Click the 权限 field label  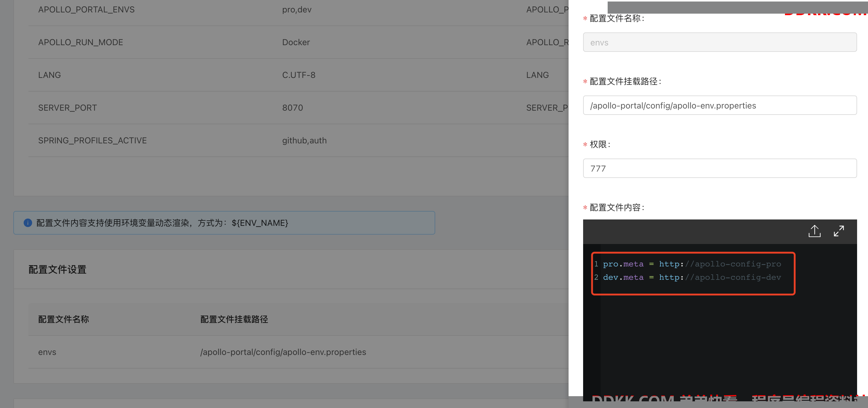click(x=600, y=144)
